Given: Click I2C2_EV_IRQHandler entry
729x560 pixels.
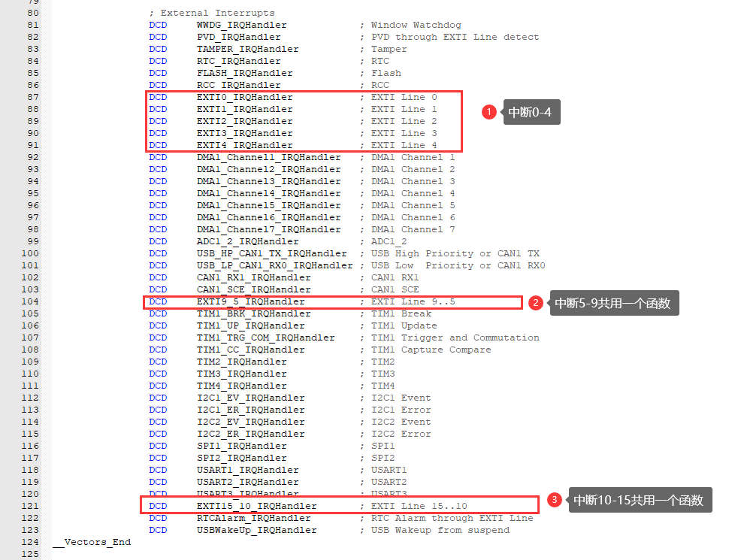Looking at the screenshot, I should pyautogui.click(x=250, y=422).
